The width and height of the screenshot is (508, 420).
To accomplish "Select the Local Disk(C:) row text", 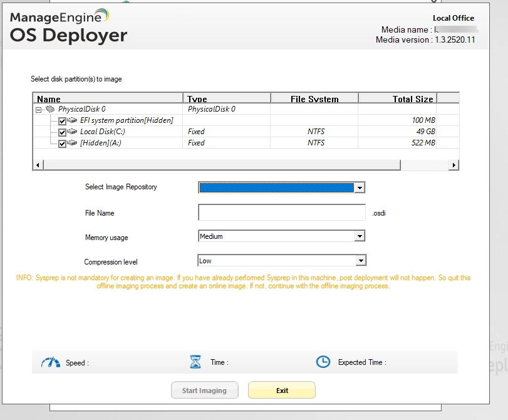I will (x=102, y=132).
